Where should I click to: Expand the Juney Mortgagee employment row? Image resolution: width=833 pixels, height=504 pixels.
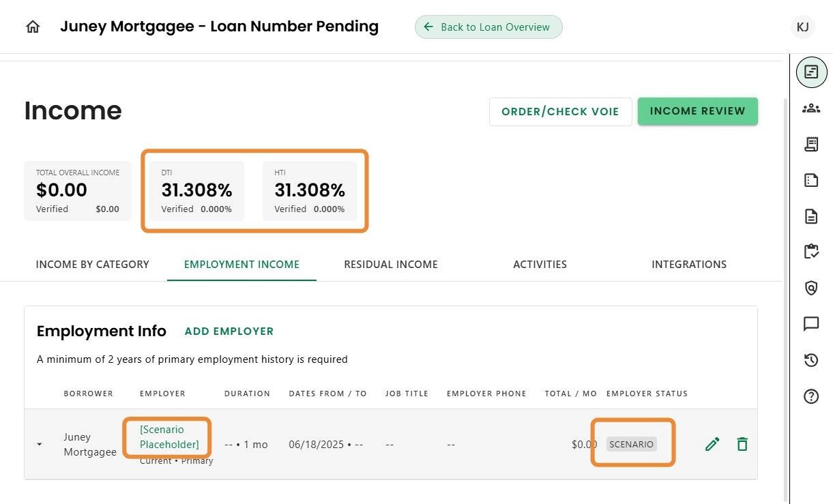[x=40, y=444]
